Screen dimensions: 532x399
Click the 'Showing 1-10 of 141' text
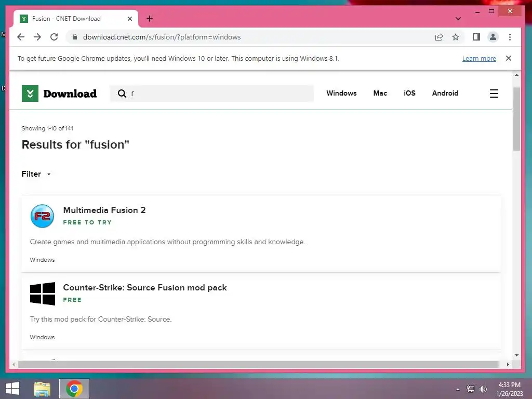47,128
